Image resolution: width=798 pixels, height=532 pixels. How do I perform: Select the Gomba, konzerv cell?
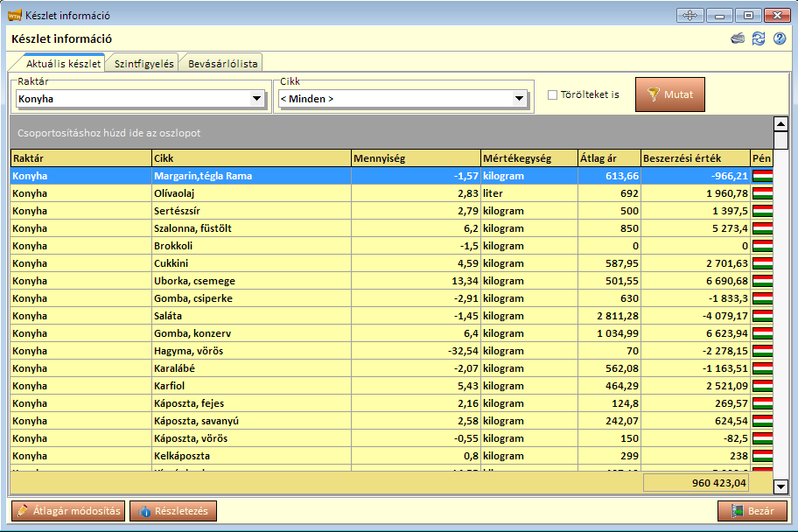point(251,333)
